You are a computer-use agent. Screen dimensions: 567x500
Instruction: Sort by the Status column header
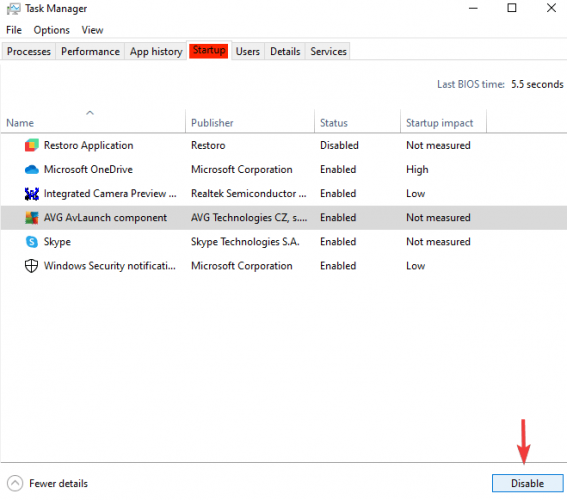coord(334,123)
